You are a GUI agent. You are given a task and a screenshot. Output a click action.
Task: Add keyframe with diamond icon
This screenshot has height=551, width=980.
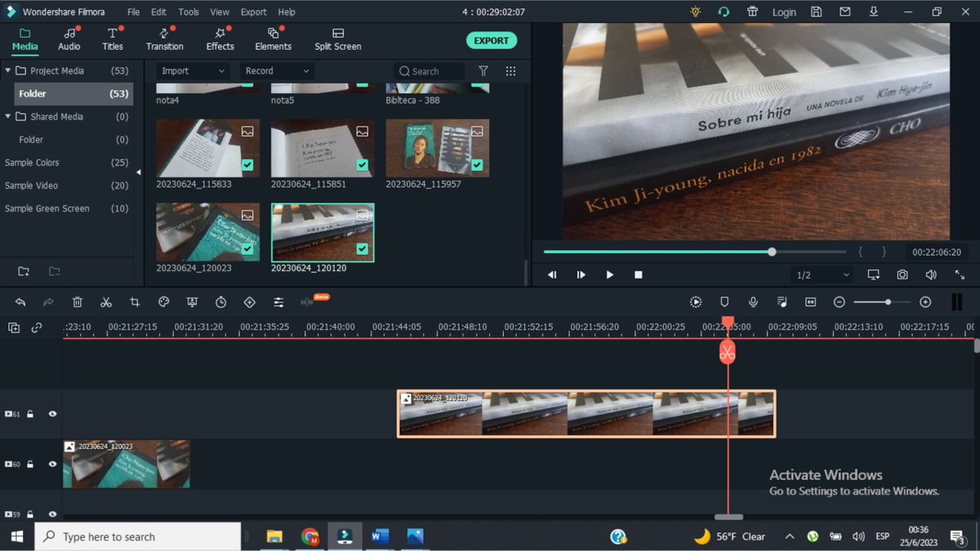tap(250, 302)
